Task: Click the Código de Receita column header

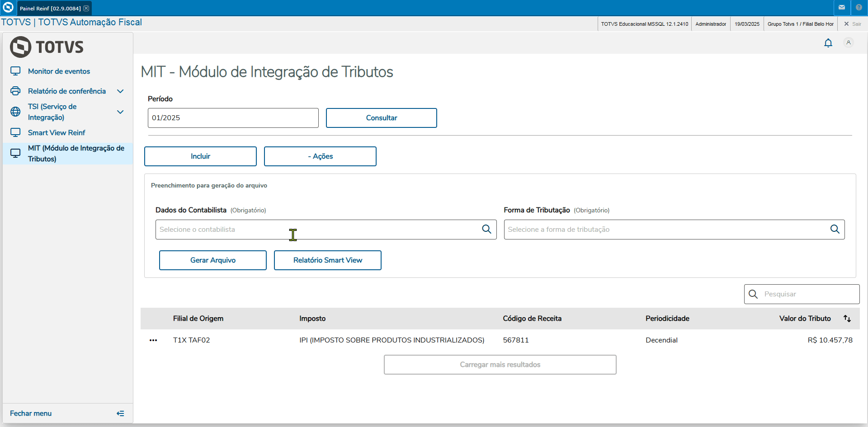Action: (x=532, y=319)
